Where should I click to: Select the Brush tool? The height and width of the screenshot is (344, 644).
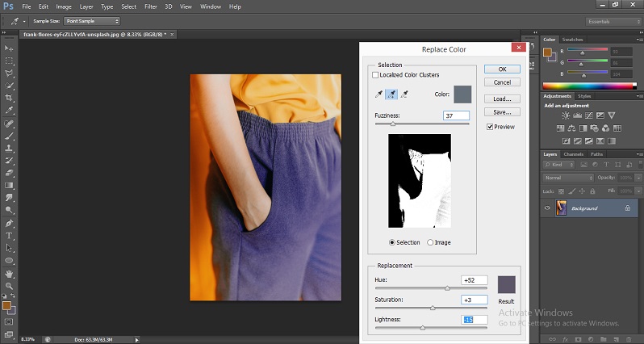pyautogui.click(x=9, y=136)
